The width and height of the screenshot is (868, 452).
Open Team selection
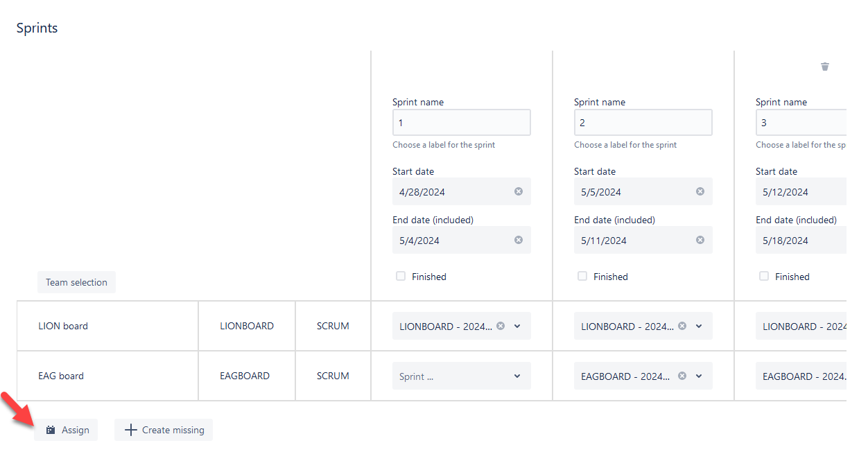76,282
